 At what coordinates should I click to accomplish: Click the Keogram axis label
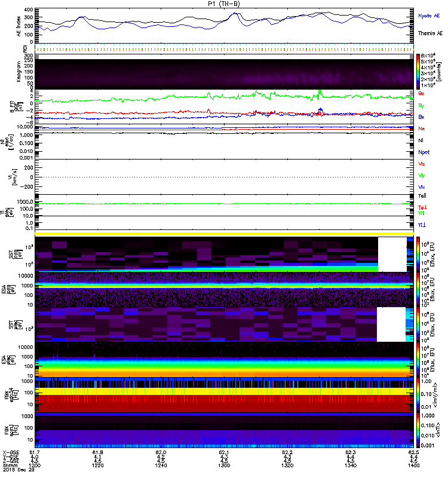(19, 72)
